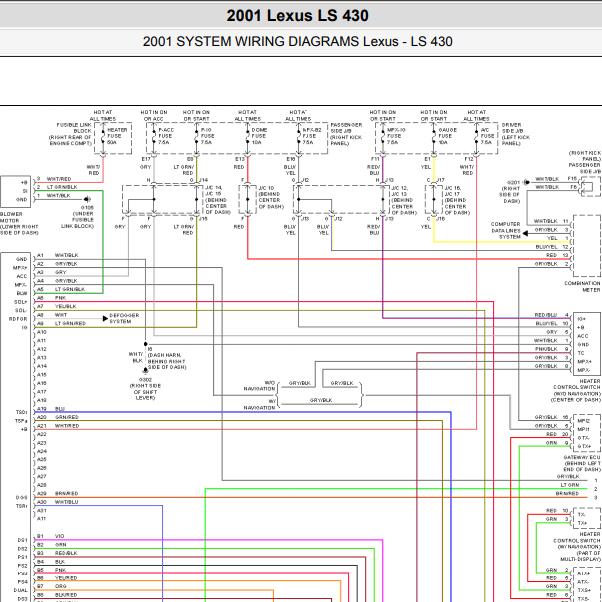The width and height of the screenshot is (602, 602).
Task: Select the 'A3 GRY' pin row
Action: click(x=51, y=272)
